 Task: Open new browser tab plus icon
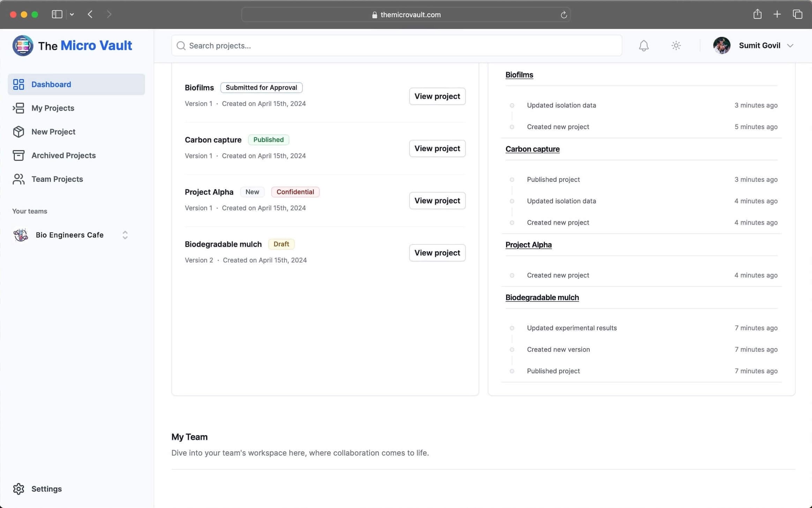[x=777, y=14]
